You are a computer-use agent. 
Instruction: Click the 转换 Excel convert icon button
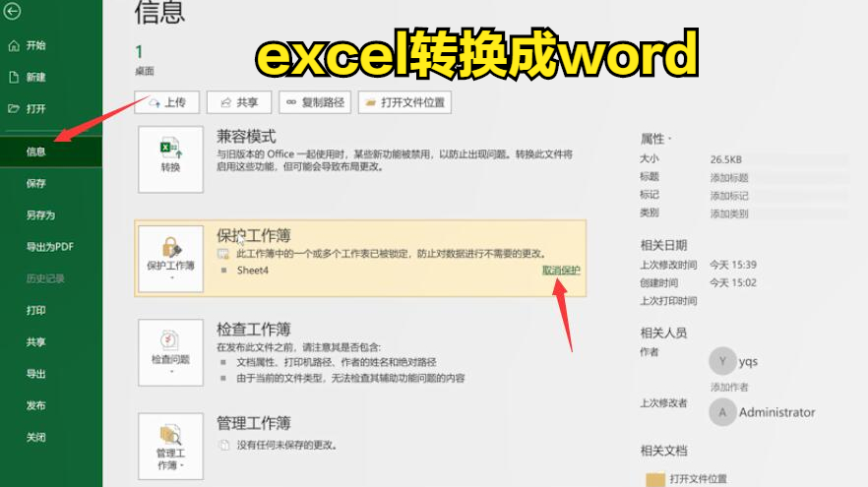(170, 159)
